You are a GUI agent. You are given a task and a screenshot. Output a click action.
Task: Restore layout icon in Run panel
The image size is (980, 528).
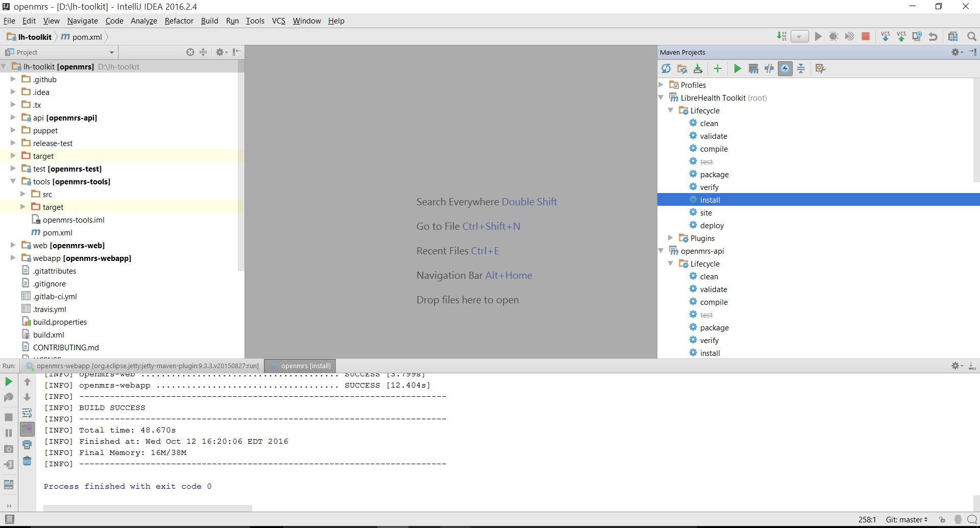[9, 484]
